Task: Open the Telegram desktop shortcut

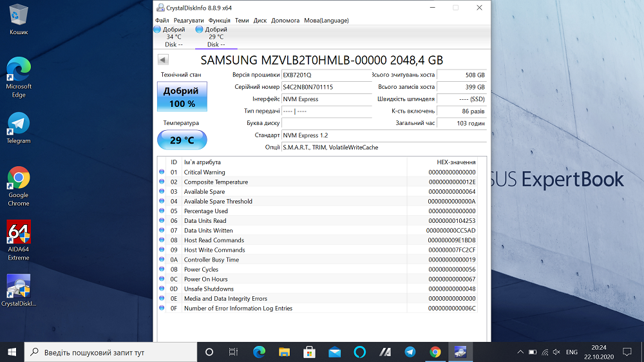Action: tap(19, 128)
